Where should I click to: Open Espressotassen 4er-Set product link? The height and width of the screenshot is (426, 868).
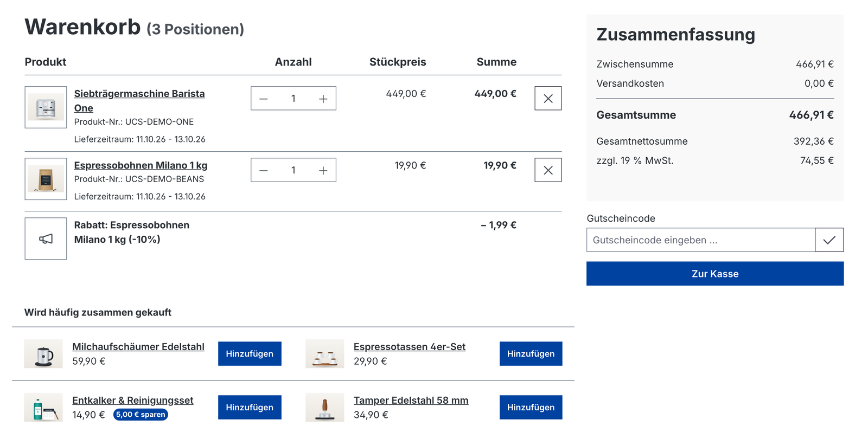(410, 347)
